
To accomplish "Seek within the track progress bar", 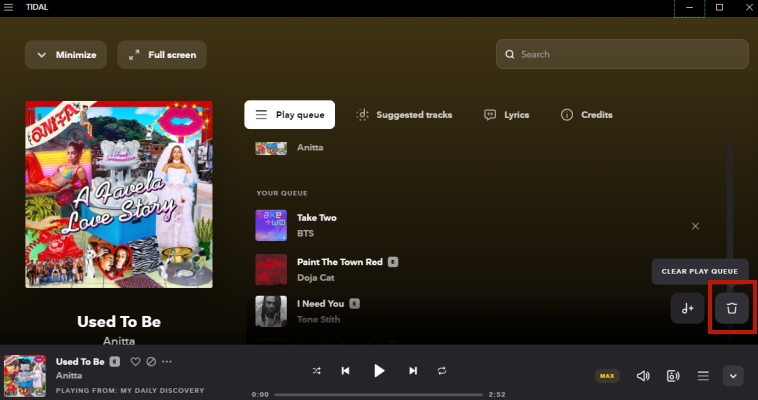I will click(x=379, y=395).
